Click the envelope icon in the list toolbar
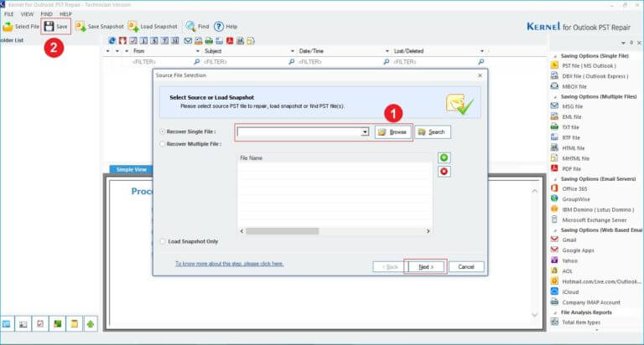The height and width of the screenshot is (345, 644). [188, 40]
